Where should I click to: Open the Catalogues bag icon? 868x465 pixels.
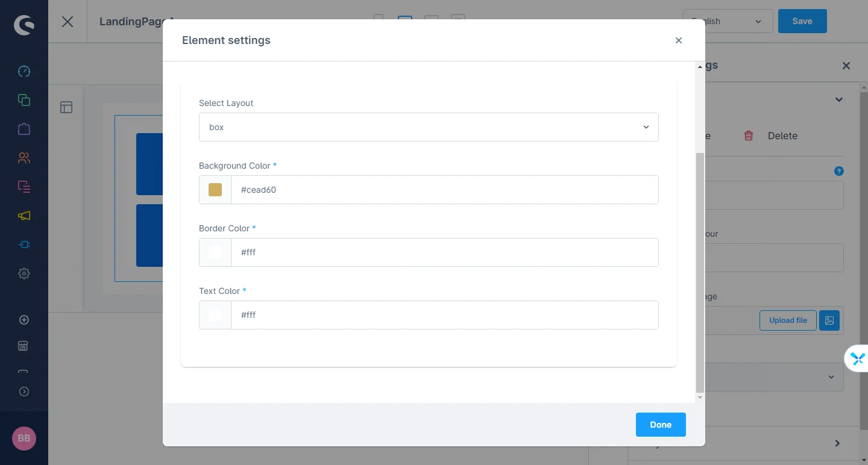click(x=24, y=129)
